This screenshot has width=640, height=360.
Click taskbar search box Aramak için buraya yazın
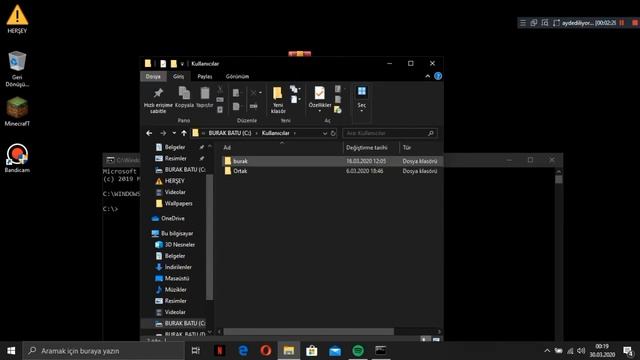[x=104, y=351]
